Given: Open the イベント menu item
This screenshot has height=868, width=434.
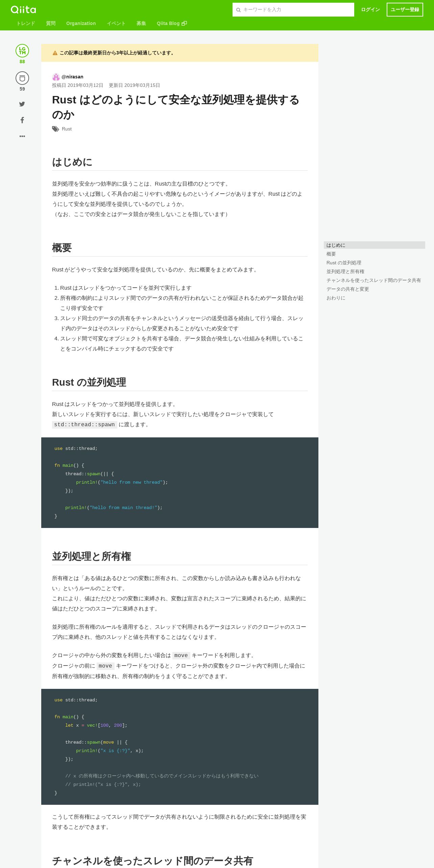Looking at the screenshot, I should point(116,23).
